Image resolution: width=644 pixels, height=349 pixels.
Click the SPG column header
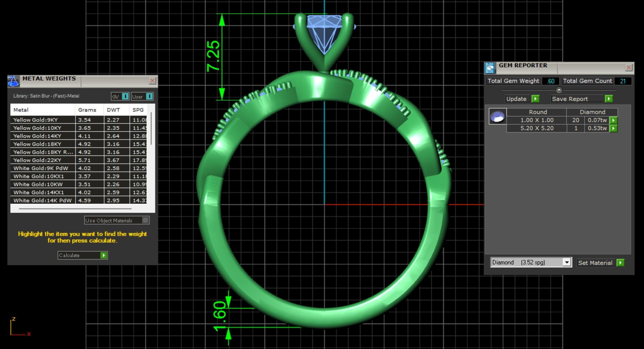tap(138, 110)
